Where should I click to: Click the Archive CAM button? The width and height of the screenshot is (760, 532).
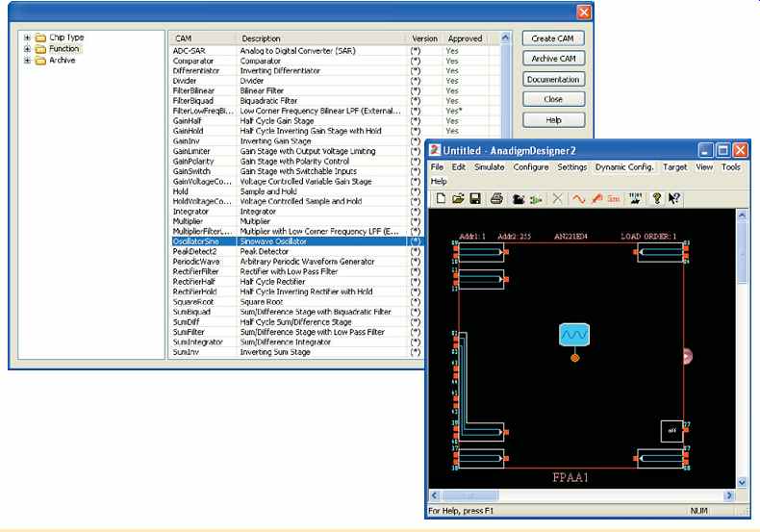553,58
